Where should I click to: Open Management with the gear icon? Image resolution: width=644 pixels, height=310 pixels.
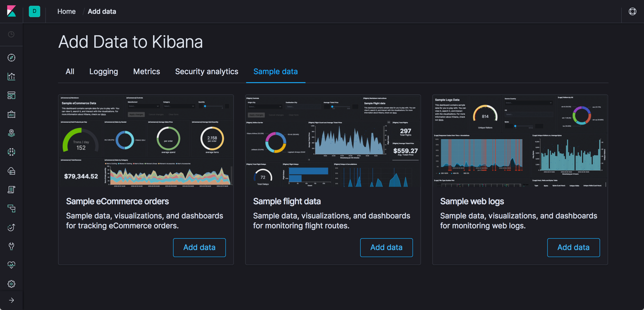[x=11, y=284]
